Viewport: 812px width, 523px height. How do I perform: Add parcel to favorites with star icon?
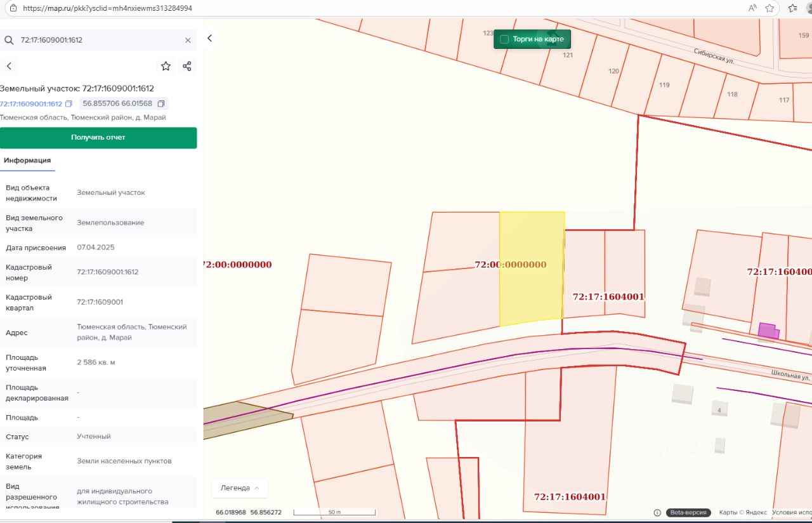click(x=166, y=66)
